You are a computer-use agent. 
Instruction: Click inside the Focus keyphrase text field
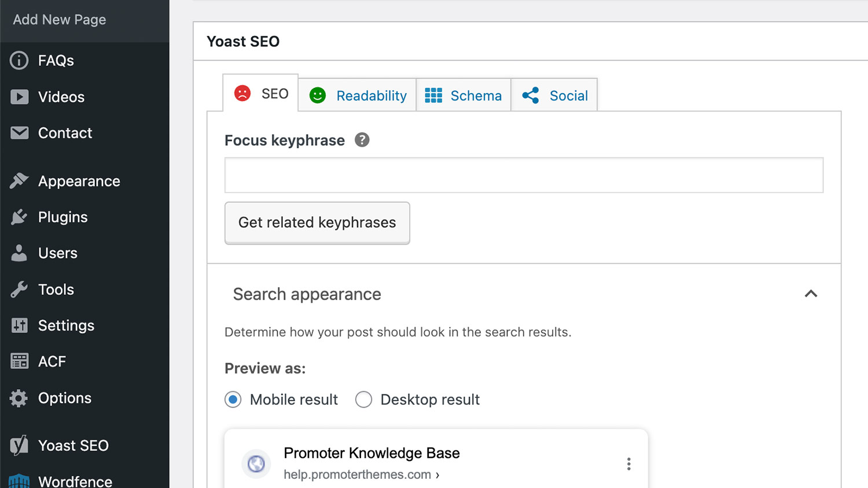[523, 175]
